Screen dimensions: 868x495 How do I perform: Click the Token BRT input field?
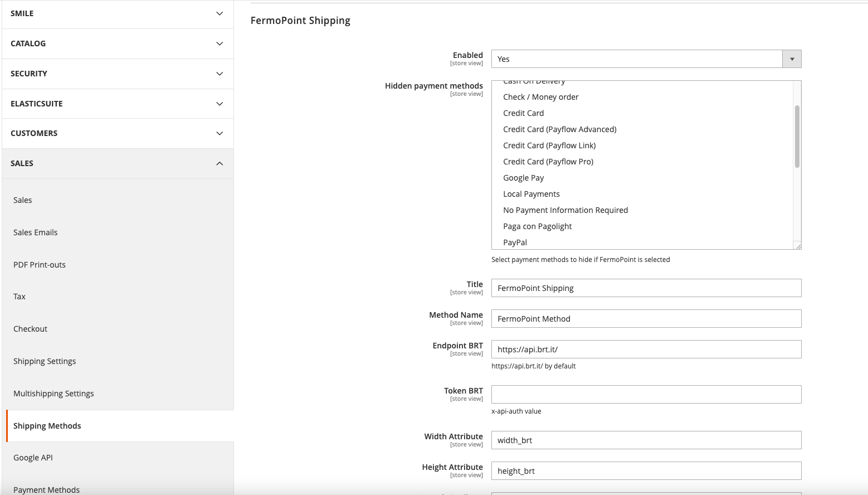pos(646,395)
